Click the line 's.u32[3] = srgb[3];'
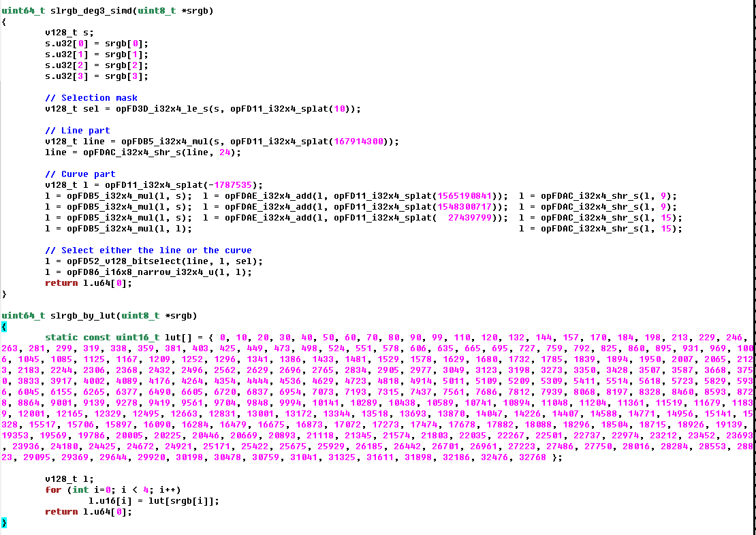Image resolution: width=756 pixels, height=535 pixels. pyautogui.click(x=97, y=76)
